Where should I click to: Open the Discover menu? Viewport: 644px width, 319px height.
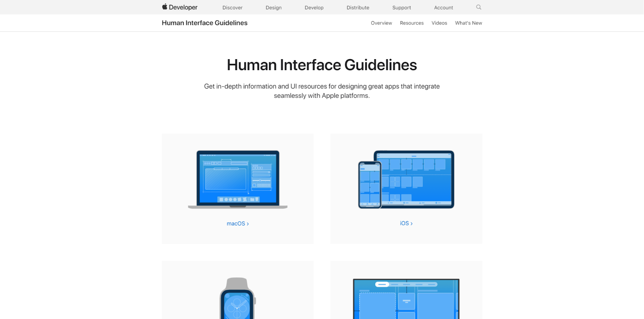pos(232,8)
